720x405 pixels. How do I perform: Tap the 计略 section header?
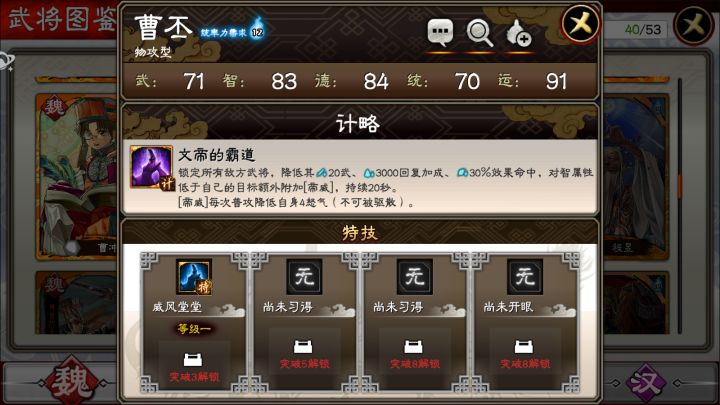358,124
